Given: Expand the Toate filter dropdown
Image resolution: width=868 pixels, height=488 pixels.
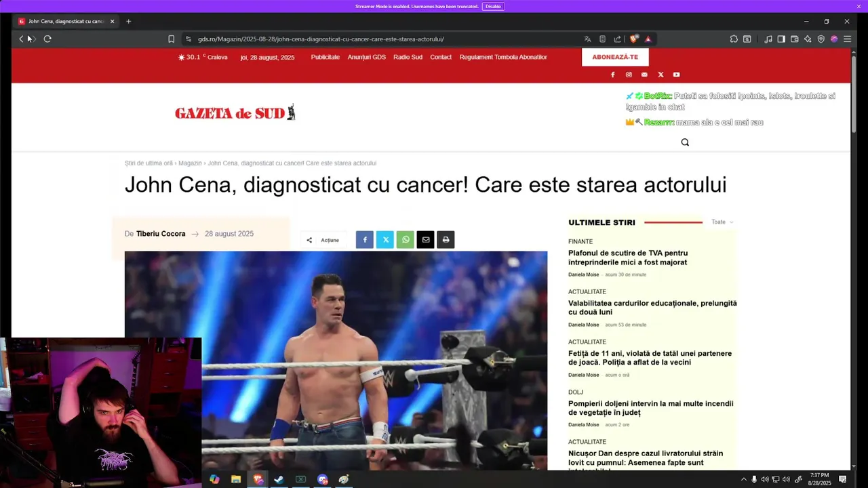Looking at the screenshot, I should [x=722, y=222].
